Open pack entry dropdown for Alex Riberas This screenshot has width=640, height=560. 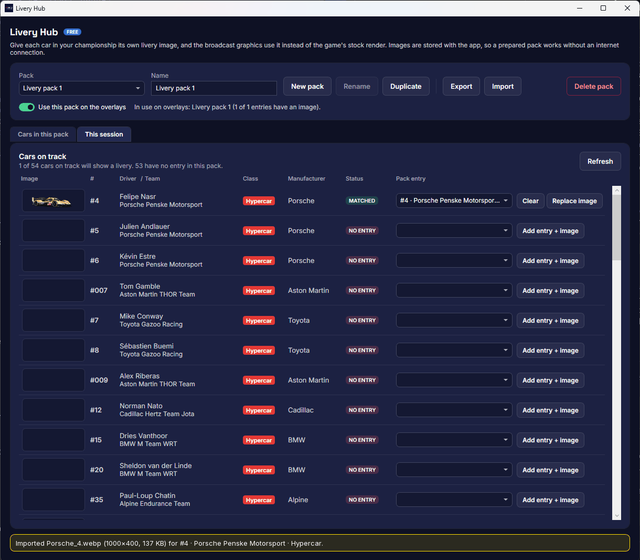[454, 380]
